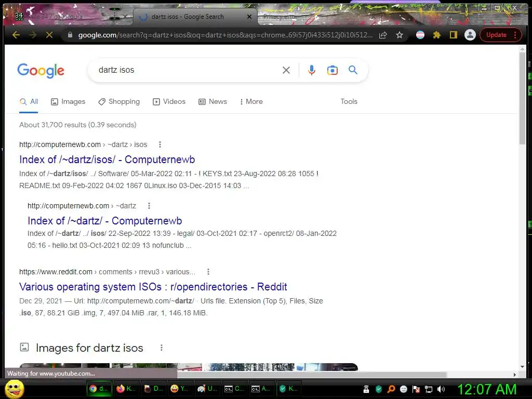
Task: Open options for the ~dartz › isos result
Action: (160, 144)
